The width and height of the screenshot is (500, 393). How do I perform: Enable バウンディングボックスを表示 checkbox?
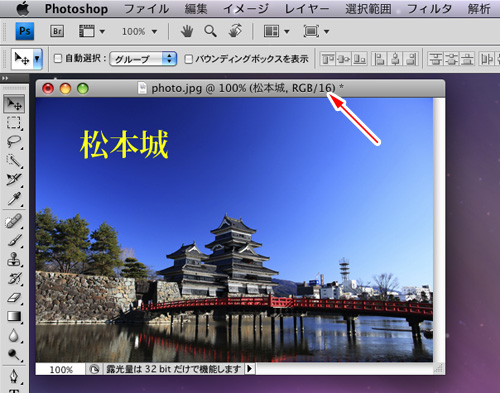(x=189, y=59)
